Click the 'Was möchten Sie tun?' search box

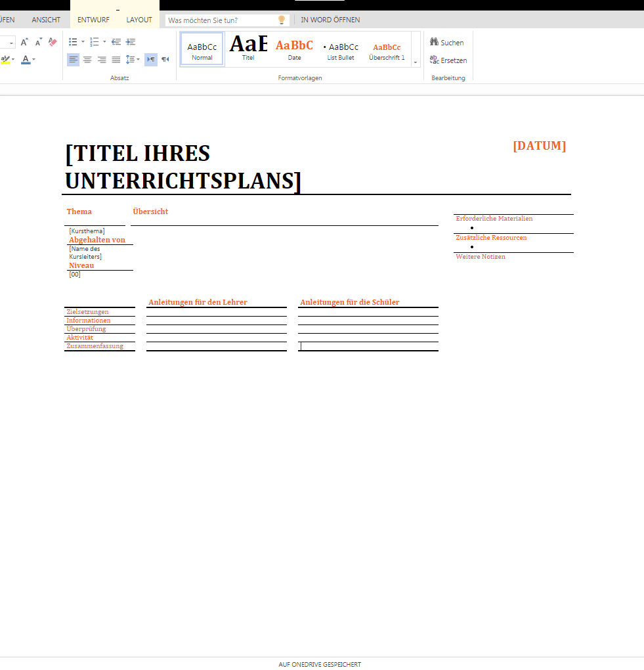(227, 20)
